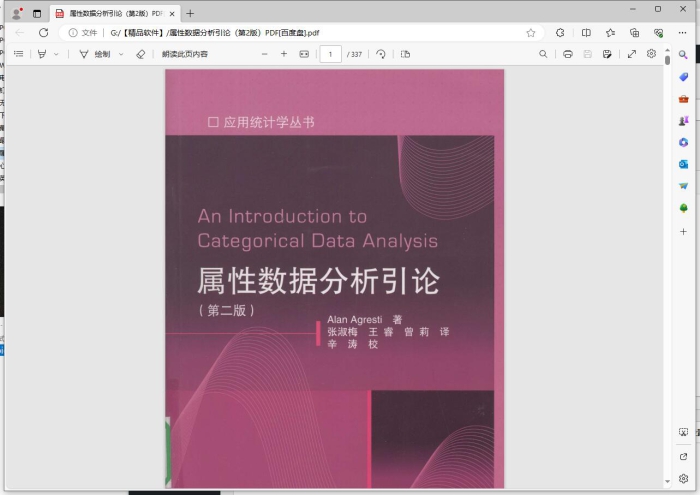Open the Drop paper plane sidebar icon
The height and width of the screenshot is (495, 700).
point(683,186)
